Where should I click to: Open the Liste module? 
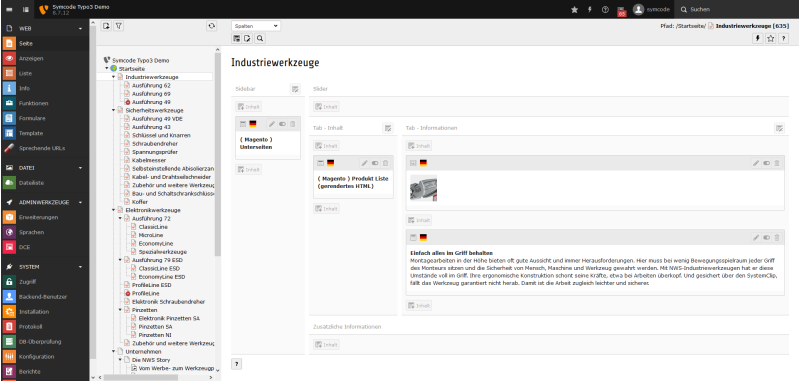coord(44,73)
